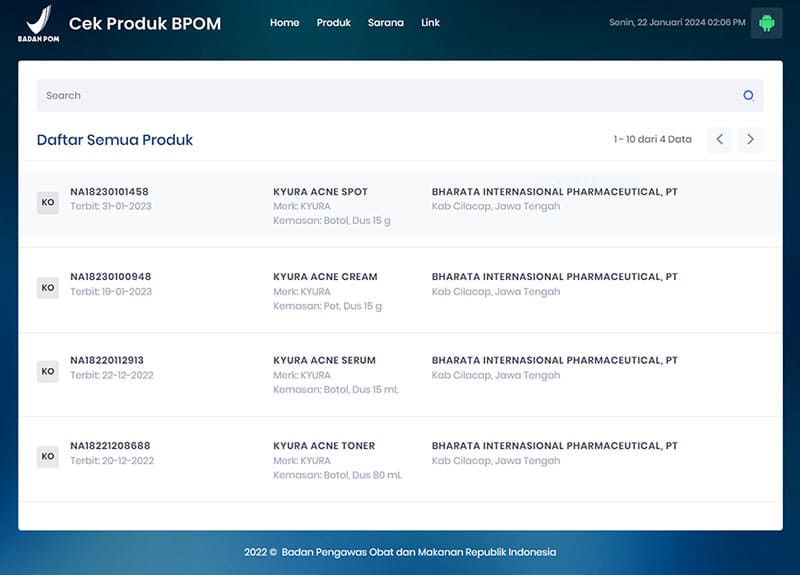Open the Home menu item
Viewport: 800px width, 575px height.
coord(285,22)
